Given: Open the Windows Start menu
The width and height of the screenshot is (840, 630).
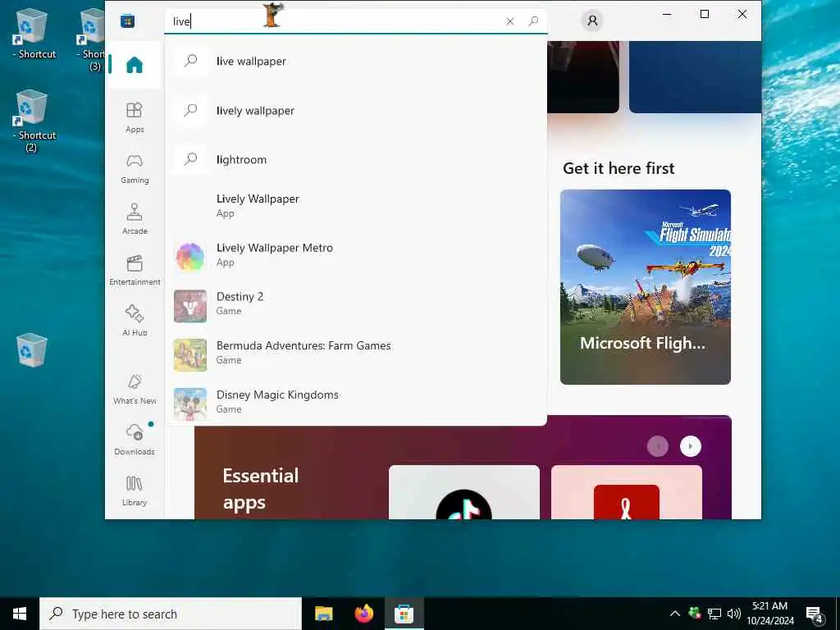Looking at the screenshot, I should [x=20, y=614].
